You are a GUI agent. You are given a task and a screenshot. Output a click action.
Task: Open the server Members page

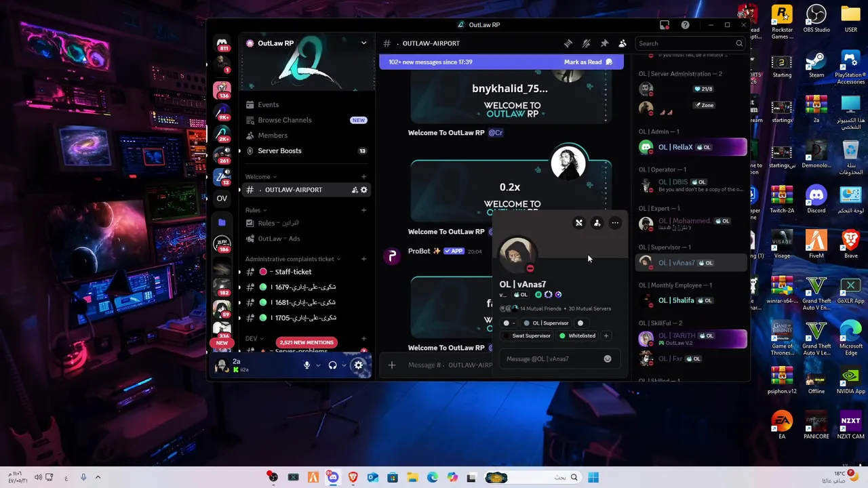(x=306, y=136)
